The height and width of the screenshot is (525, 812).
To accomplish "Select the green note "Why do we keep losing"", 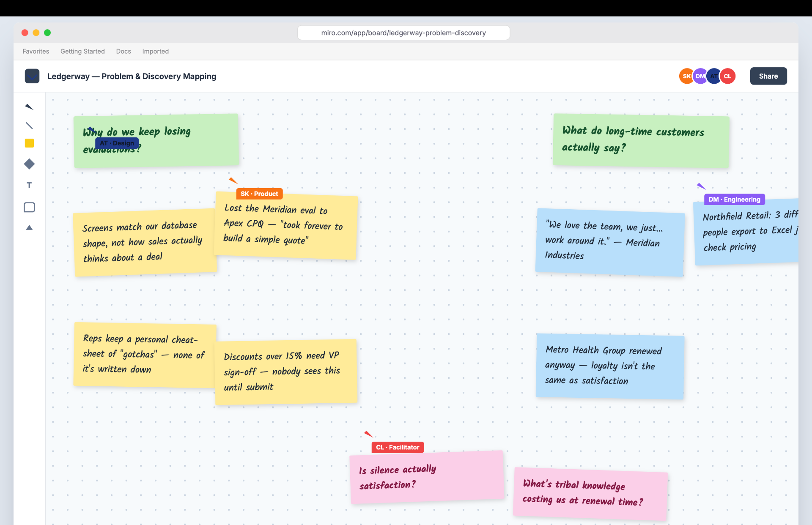I will [x=156, y=141].
